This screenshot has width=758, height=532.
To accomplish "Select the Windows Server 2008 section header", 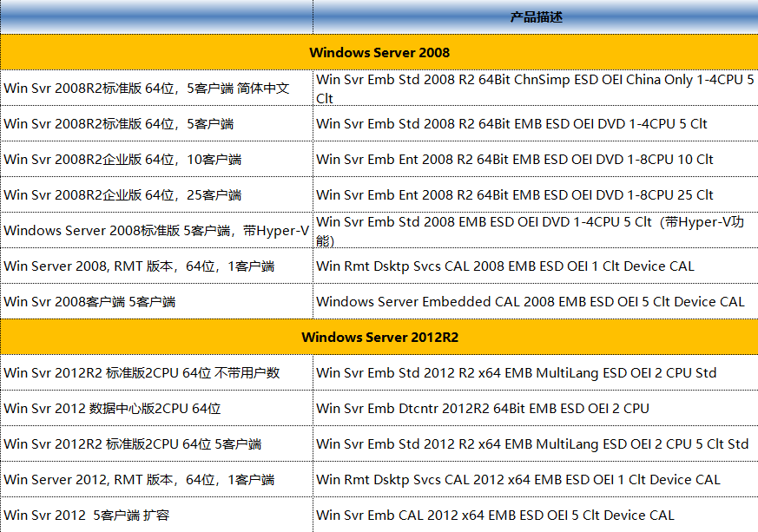I will point(379,52).
